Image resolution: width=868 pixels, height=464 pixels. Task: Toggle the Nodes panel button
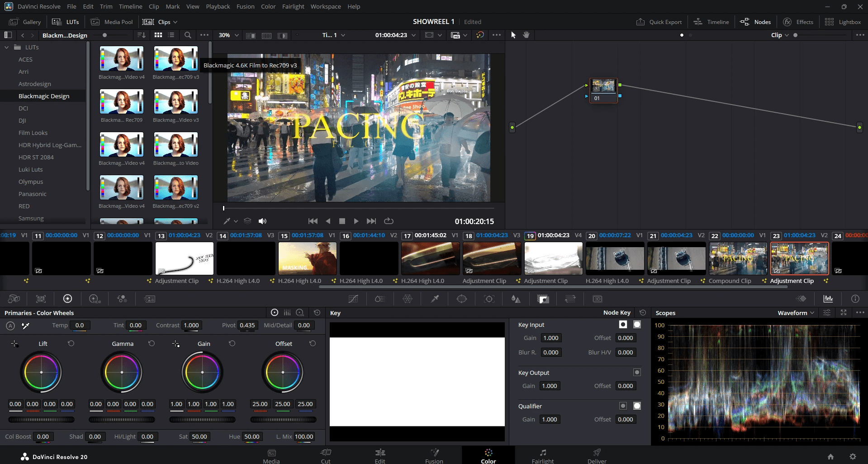coord(755,22)
